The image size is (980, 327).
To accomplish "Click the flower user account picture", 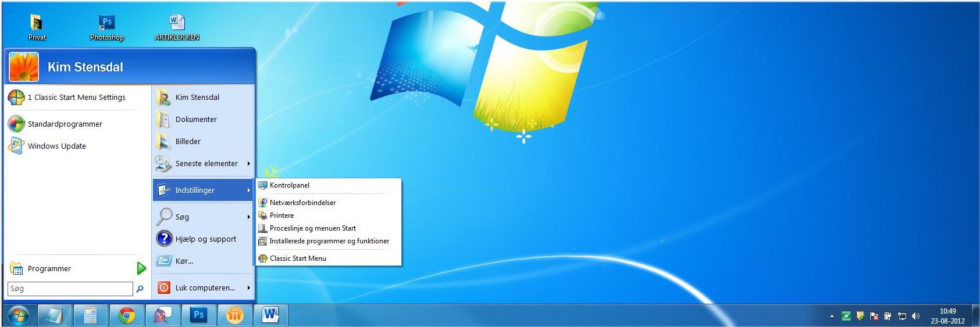I will click(24, 67).
